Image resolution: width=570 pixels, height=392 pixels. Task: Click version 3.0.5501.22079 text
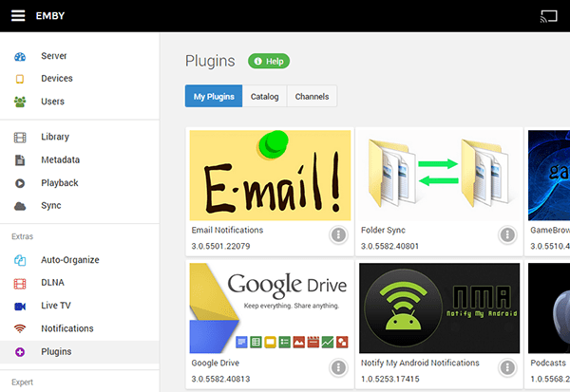(x=220, y=247)
